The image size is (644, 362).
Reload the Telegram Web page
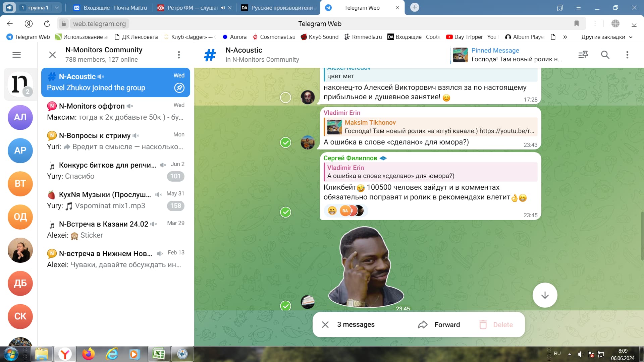click(x=47, y=23)
